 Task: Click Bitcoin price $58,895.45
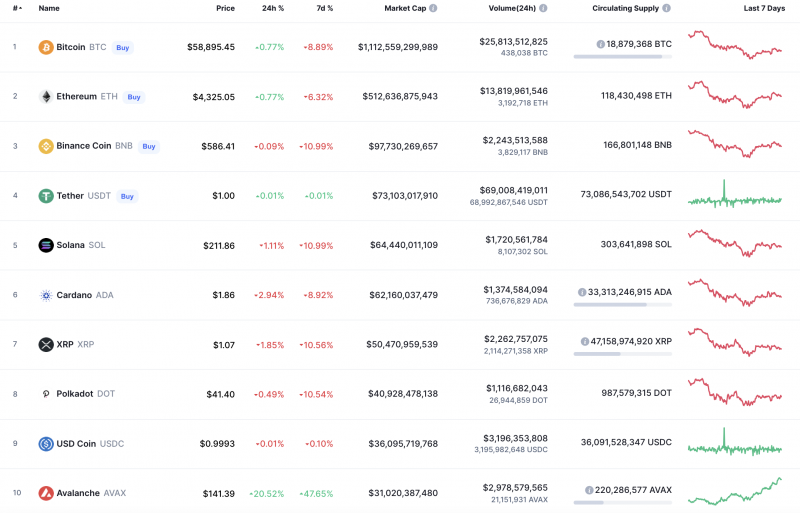(x=211, y=47)
